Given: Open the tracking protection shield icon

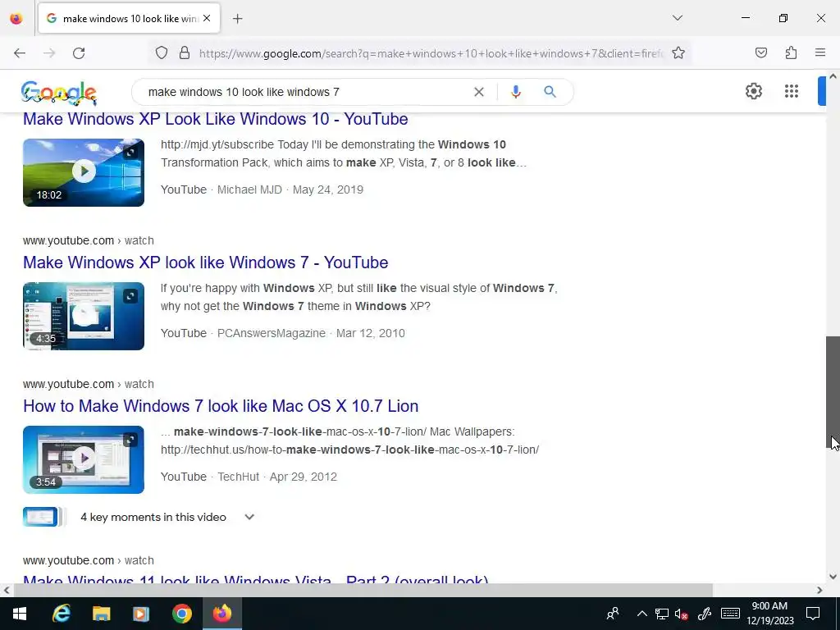Looking at the screenshot, I should [x=162, y=53].
